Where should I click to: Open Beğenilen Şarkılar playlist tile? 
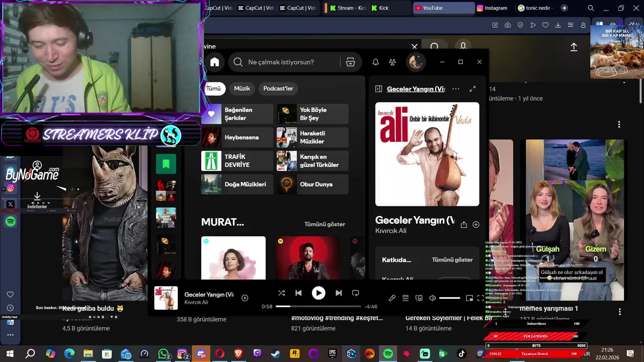point(237,114)
